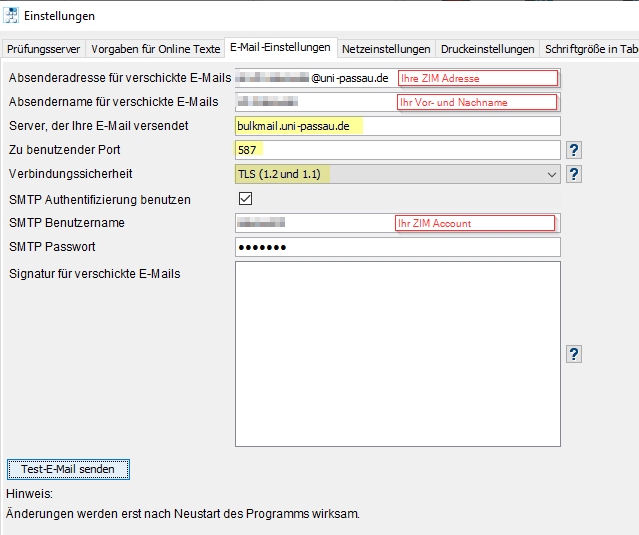Screen dimensions: 639x535
Task: Click the SMTP Passwort field
Action: (398, 247)
